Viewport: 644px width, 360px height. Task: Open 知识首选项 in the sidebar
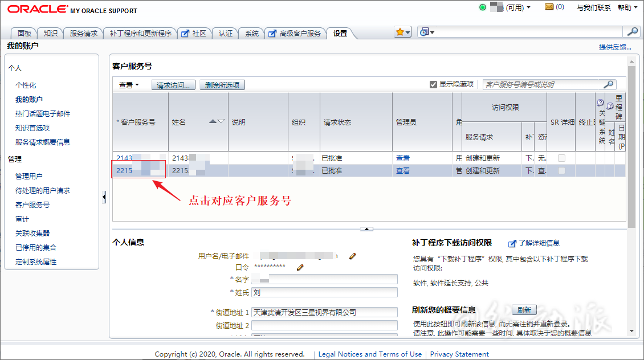point(32,128)
